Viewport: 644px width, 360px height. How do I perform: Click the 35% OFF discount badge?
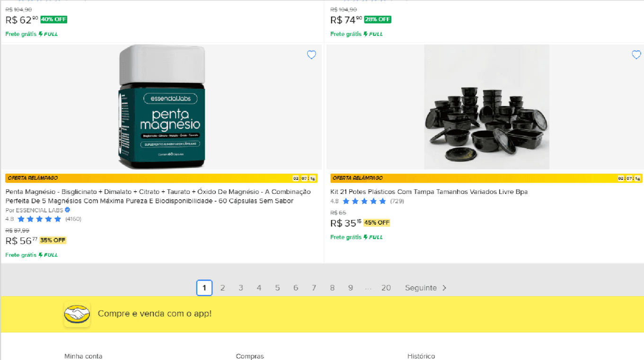[x=53, y=240]
